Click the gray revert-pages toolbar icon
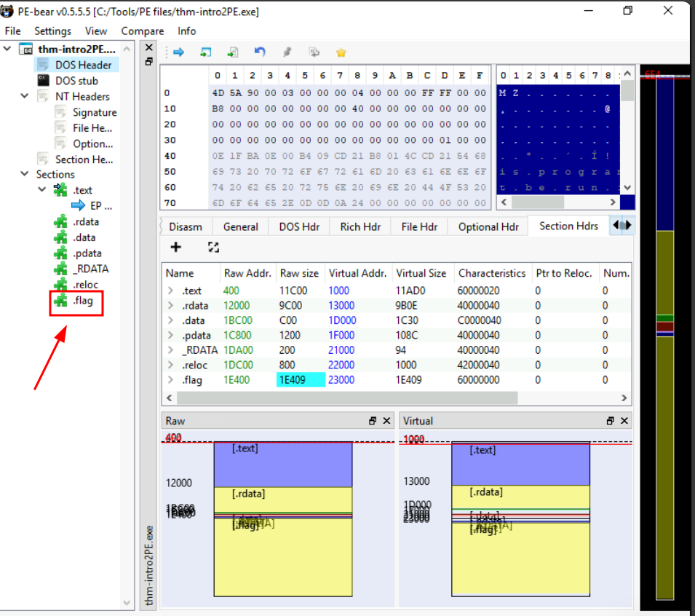The height and width of the screenshot is (616, 695). [x=314, y=52]
